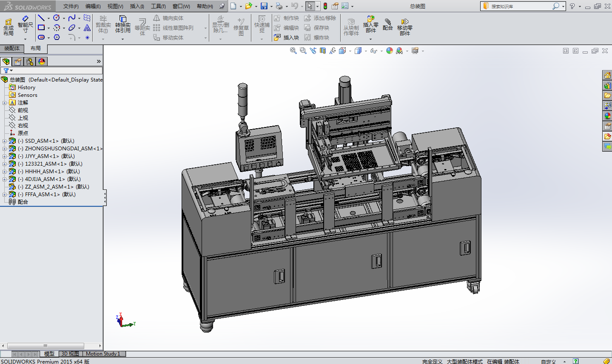
Task: Click the 插入块 insert block button
Action: 287,37
